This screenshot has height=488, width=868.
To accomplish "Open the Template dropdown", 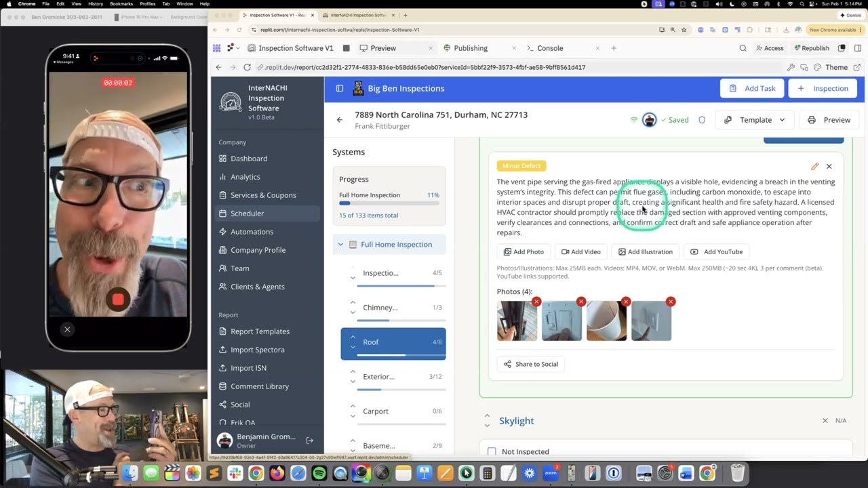I will [753, 120].
